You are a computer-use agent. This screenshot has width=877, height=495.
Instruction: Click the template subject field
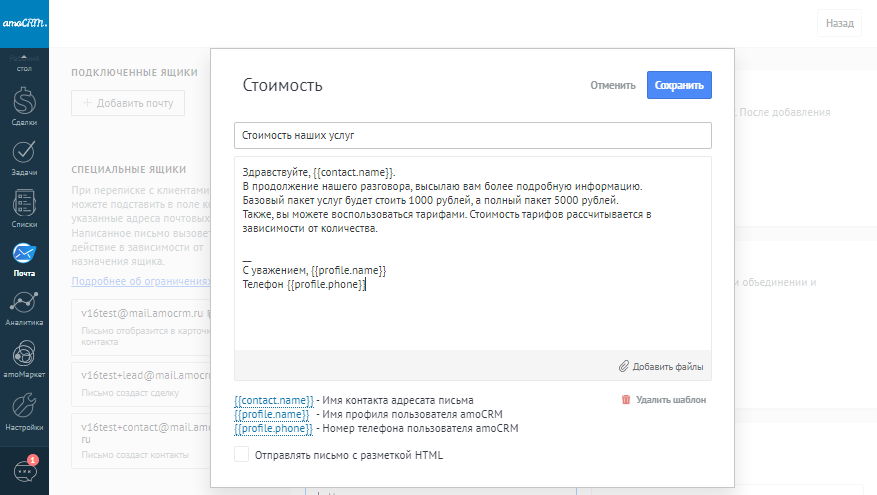pos(472,134)
